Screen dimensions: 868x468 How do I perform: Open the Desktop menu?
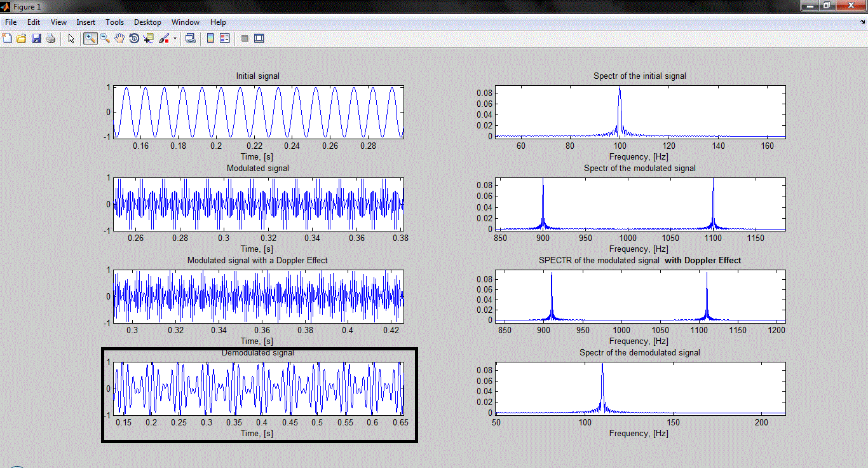(x=147, y=22)
